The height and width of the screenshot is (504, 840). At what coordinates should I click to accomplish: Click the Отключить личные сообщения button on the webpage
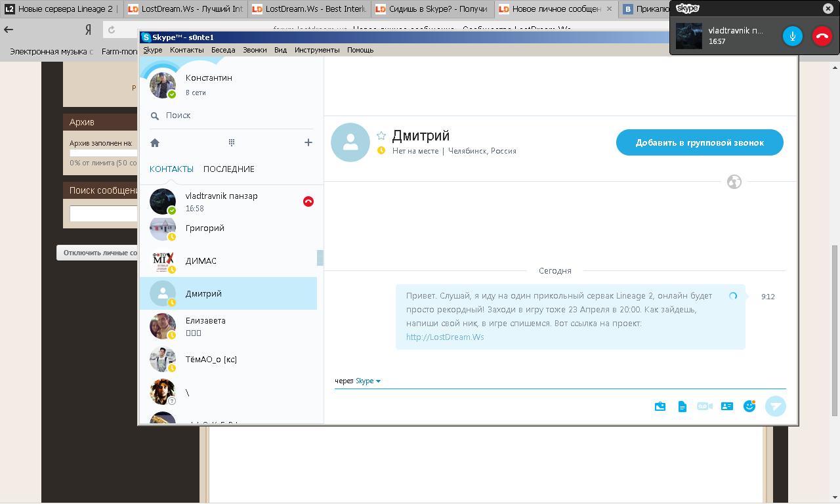pos(98,253)
